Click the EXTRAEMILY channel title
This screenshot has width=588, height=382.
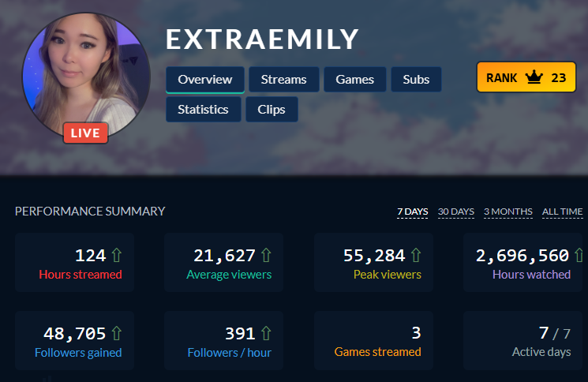click(263, 39)
